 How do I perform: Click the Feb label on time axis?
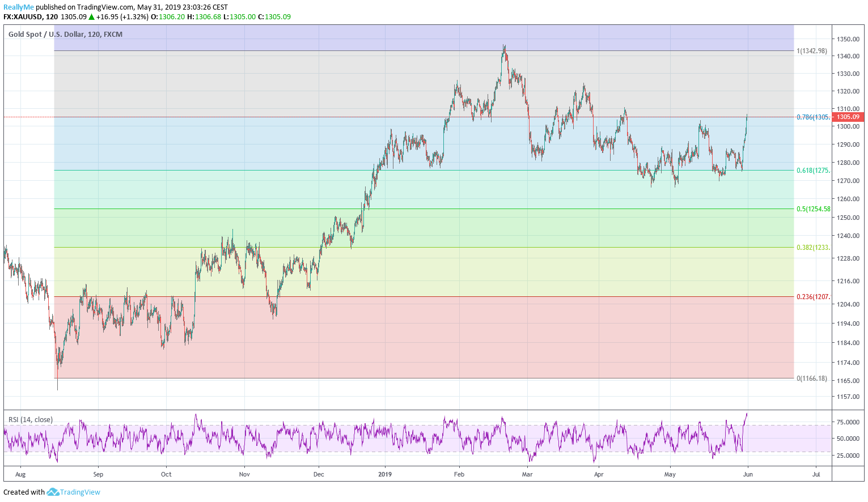click(x=459, y=474)
